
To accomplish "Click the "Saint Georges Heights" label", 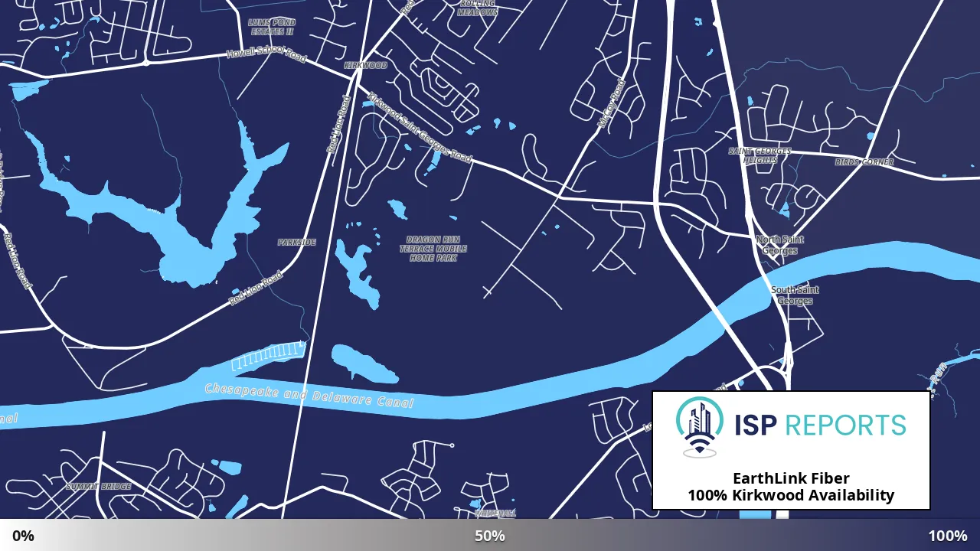I will click(x=760, y=155).
